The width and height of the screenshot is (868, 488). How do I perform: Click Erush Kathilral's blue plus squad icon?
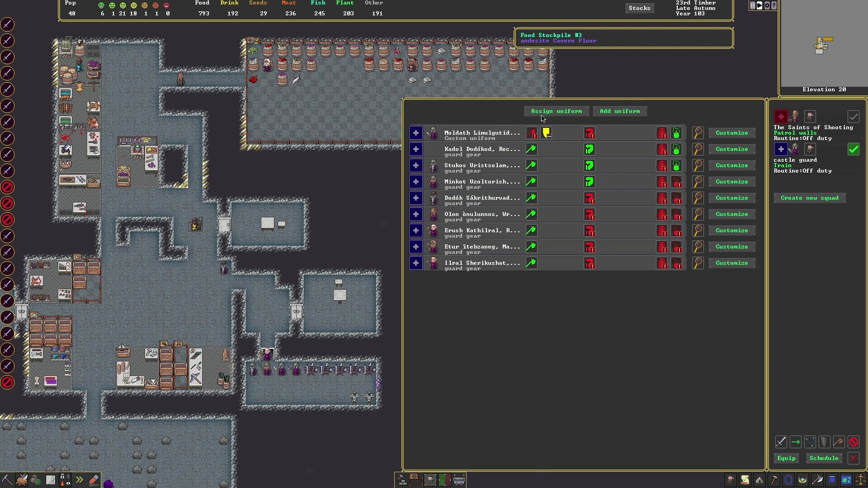pyautogui.click(x=415, y=230)
